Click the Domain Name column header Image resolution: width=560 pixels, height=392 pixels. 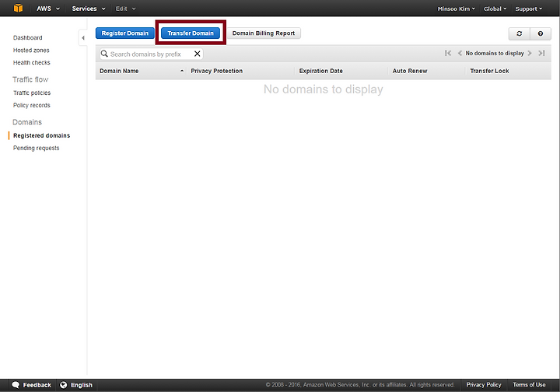[119, 71]
